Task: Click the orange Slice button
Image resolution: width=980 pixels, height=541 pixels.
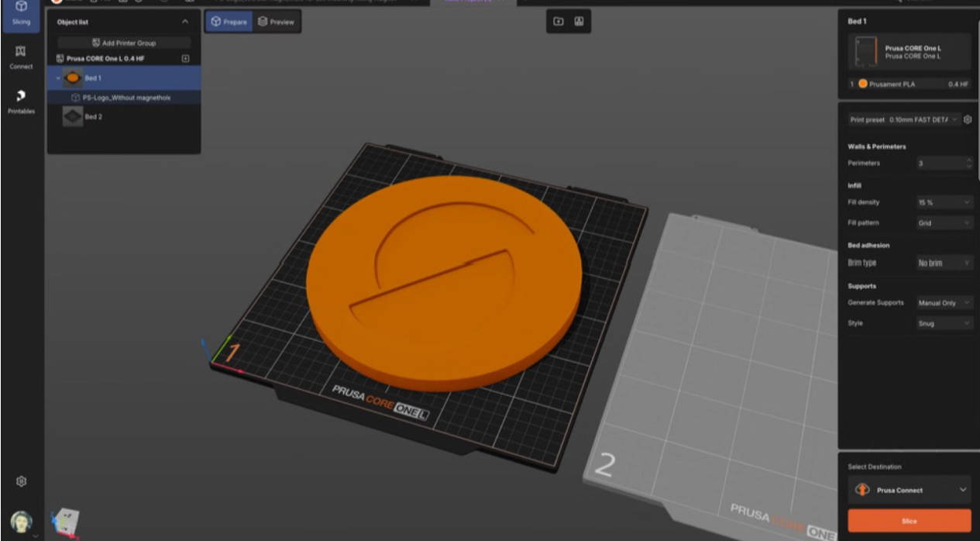Action: 910,521
